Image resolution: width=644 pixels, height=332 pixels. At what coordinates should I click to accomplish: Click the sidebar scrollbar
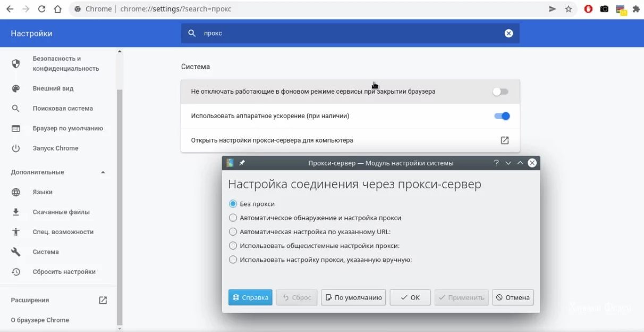point(120,207)
